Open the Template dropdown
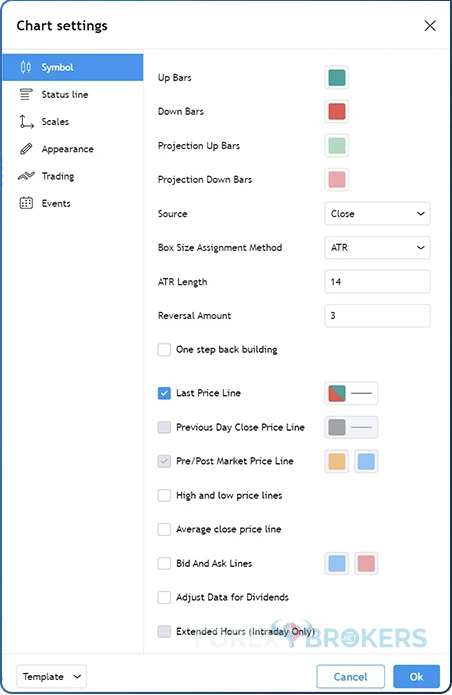452x695 pixels. [x=51, y=676]
